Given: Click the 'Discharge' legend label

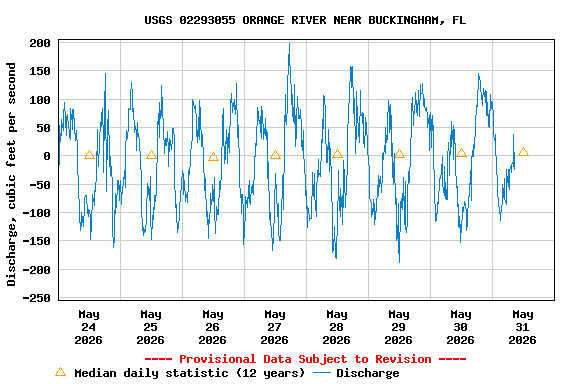Looking at the screenshot, I should tap(368, 373).
